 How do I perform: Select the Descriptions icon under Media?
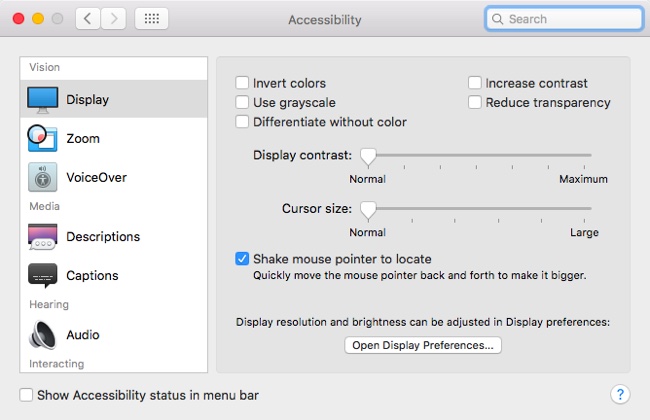pos(43,237)
